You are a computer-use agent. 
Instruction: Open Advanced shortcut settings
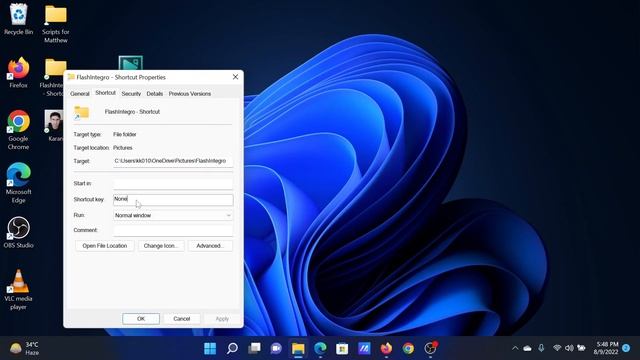(x=210, y=246)
